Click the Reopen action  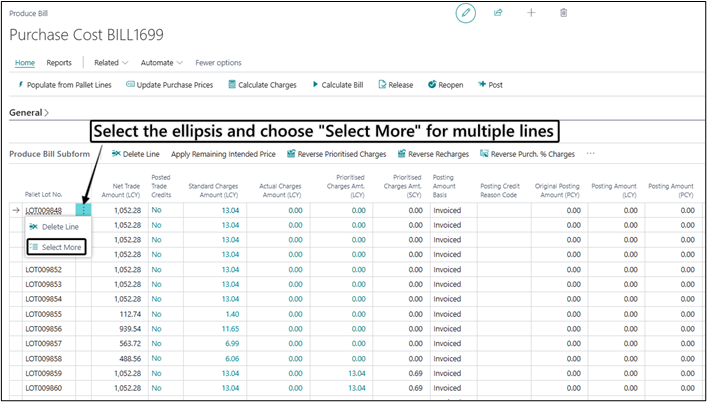point(445,85)
